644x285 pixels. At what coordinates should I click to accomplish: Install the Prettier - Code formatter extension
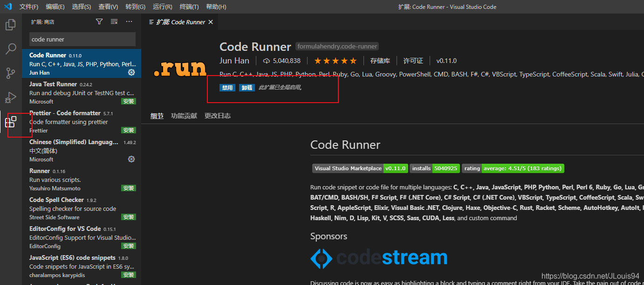click(128, 130)
